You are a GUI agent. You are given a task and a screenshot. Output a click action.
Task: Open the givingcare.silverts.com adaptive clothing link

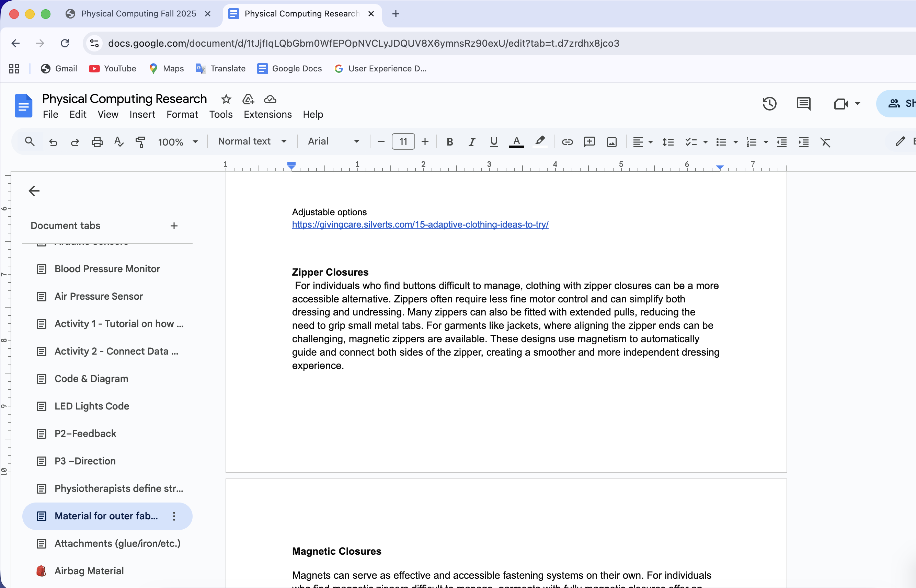420,224
